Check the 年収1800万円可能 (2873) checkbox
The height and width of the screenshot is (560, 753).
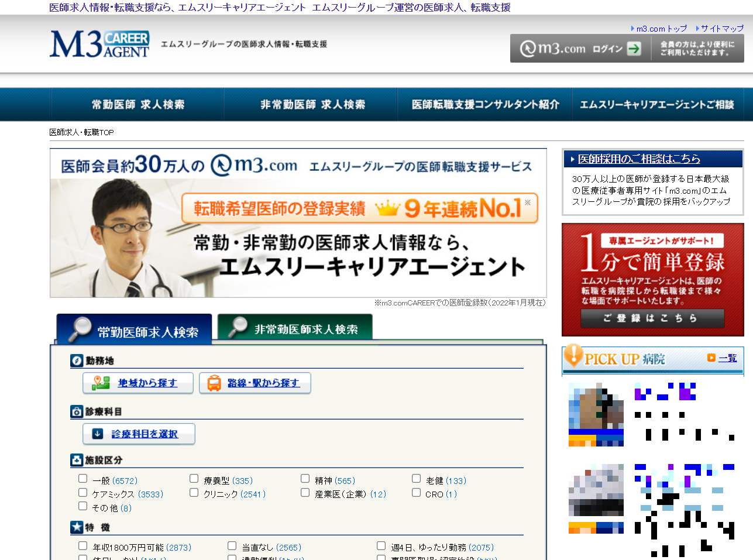pos(83,546)
